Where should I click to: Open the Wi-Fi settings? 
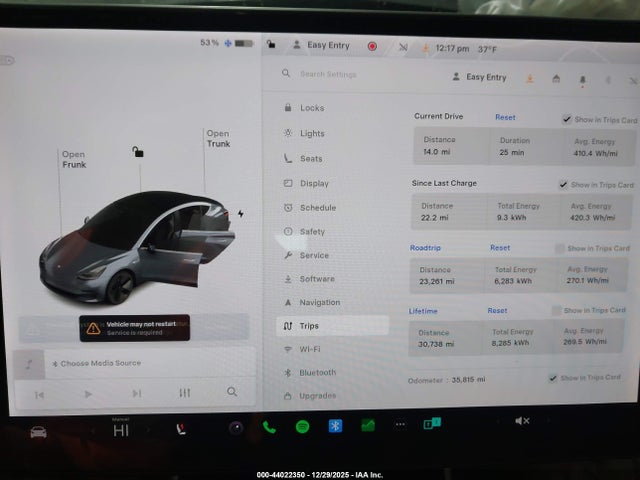click(302, 349)
